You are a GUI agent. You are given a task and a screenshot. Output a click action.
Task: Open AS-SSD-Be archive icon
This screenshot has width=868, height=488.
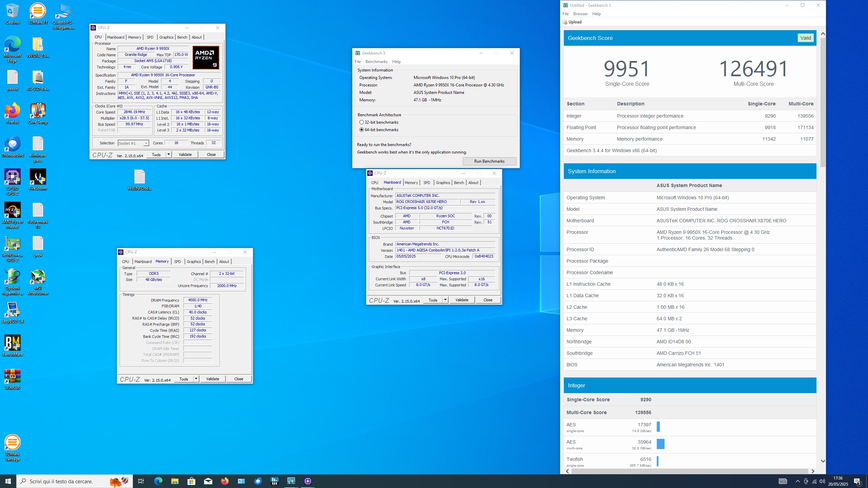(38, 80)
